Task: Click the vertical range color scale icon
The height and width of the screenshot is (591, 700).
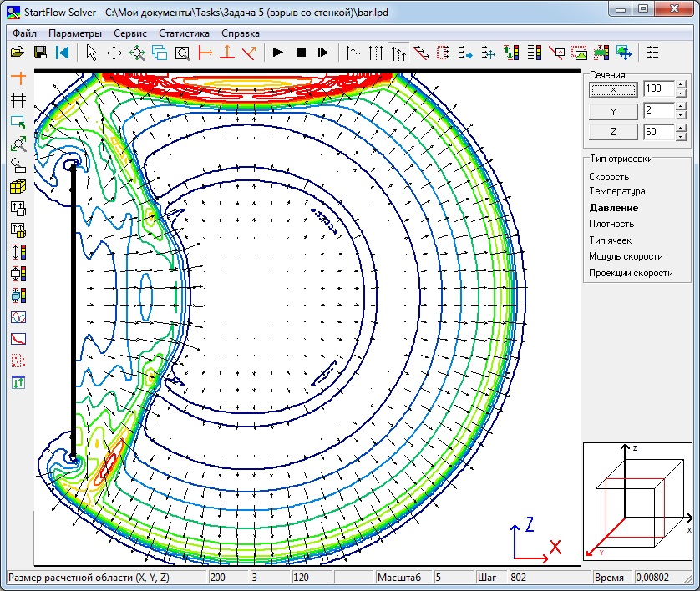Action: pos(18,252)
